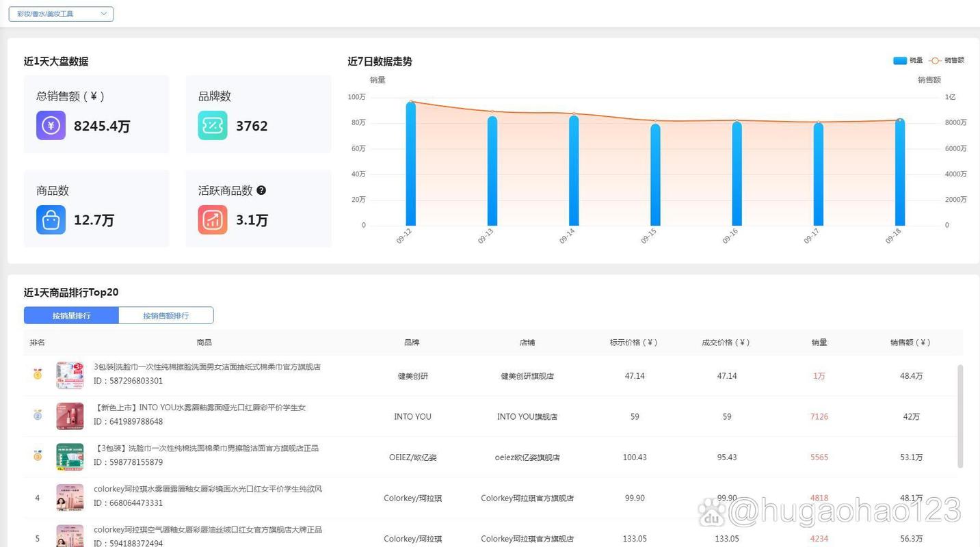Toggle the 销售额 legend series
Screen dimensions: 980x547
[946, 61]
